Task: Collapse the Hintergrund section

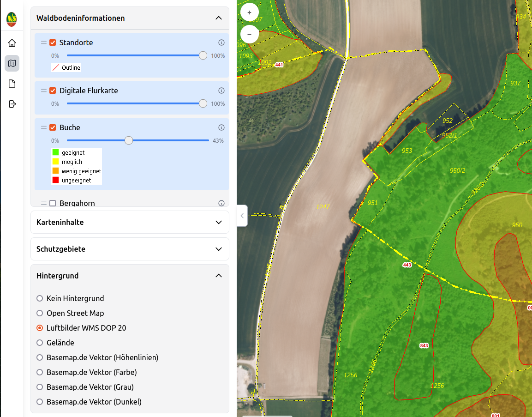Action: pyautogui.click(x=219, y=276)
